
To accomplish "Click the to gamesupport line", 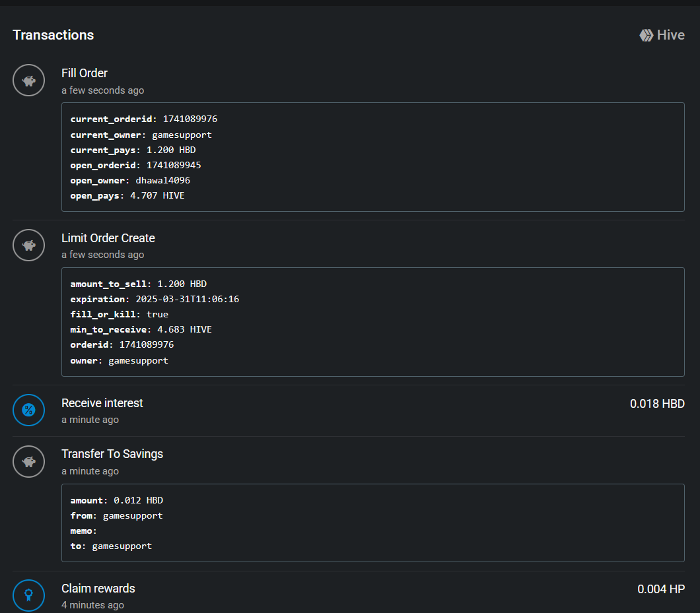I will pos(111,546).
